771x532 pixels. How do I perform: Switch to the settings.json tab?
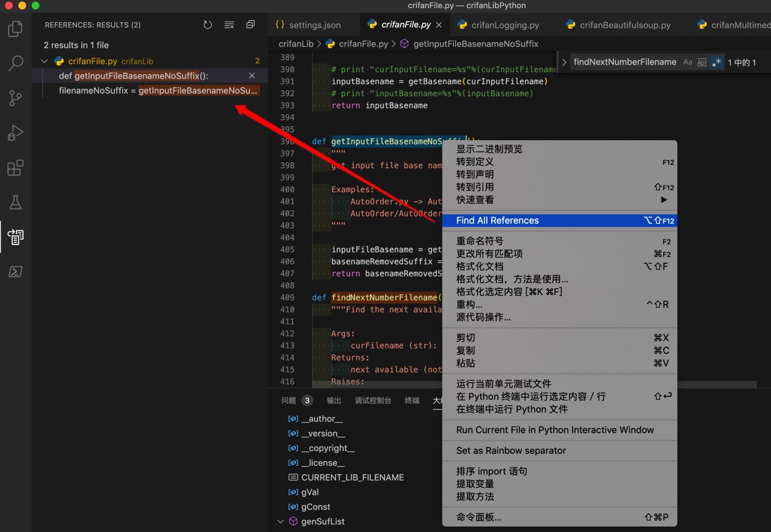314,25
